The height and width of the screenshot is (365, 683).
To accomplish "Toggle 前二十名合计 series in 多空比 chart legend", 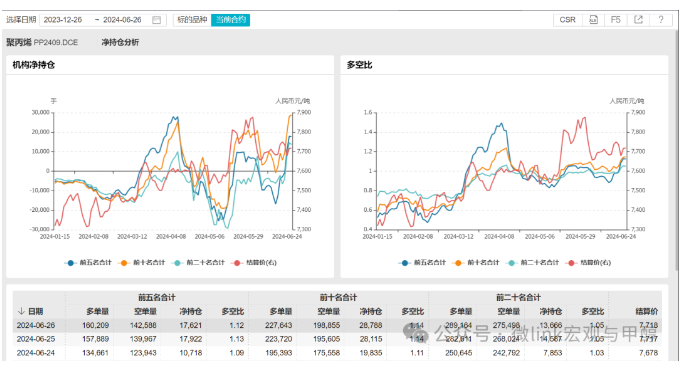I will tap(533, 263).
